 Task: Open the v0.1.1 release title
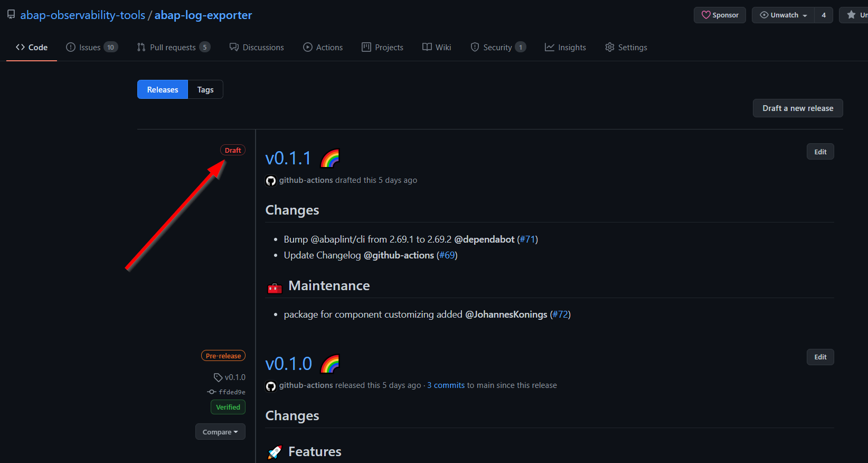[288, 159]
